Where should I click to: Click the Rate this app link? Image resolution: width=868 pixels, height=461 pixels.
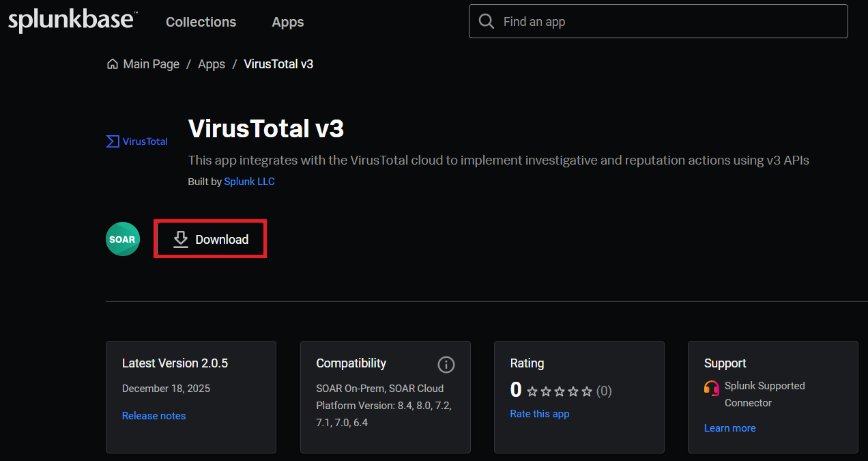point(539,414)
